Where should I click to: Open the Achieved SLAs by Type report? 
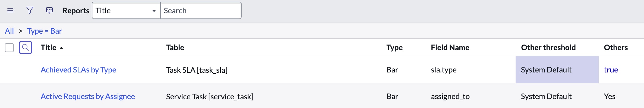pyautogui.click(x=78, y=70)
